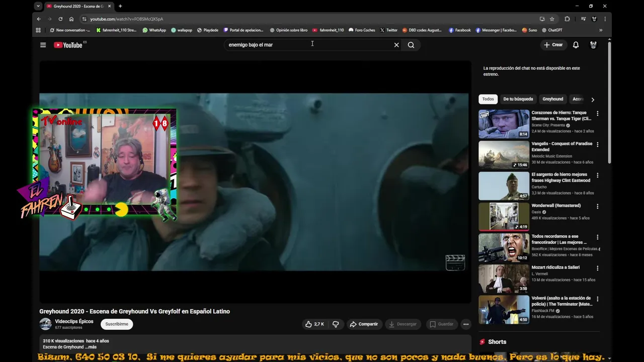Image resolution: width=644 pixels, height=362 pixels.
Task: Open the YouTube guide hamburger menu
Action: click(43, 45)
